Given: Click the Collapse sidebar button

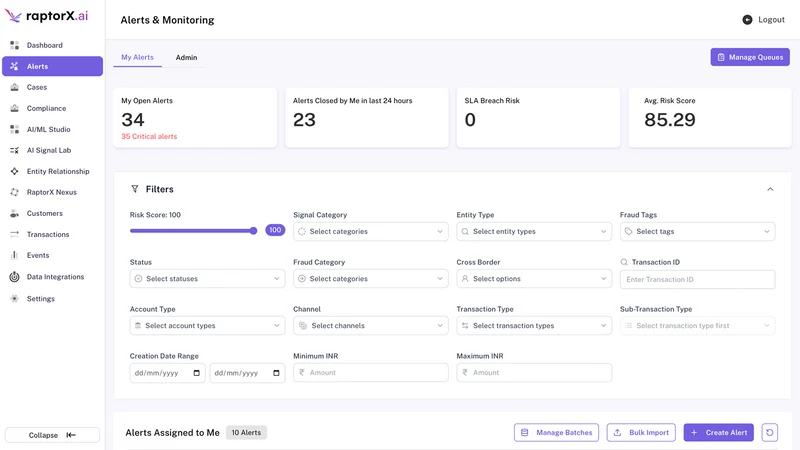Looking at the screenshot, I should [x=53, y=435].
